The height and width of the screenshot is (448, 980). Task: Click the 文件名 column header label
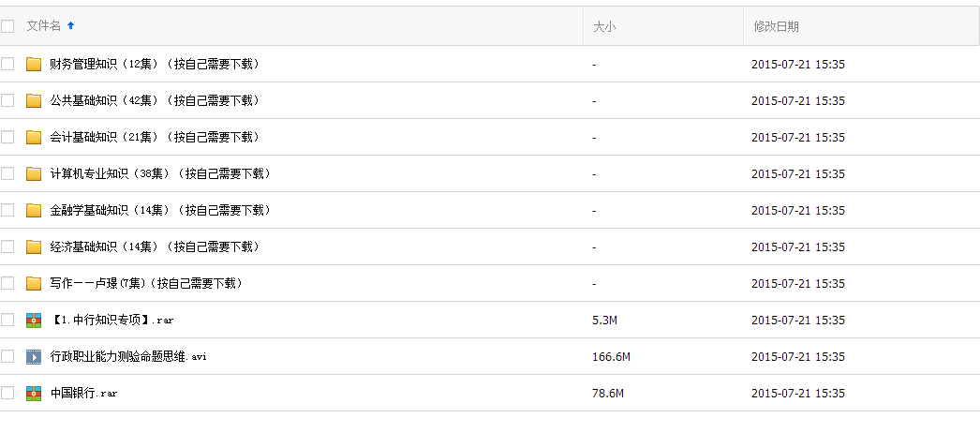[43, 26]
